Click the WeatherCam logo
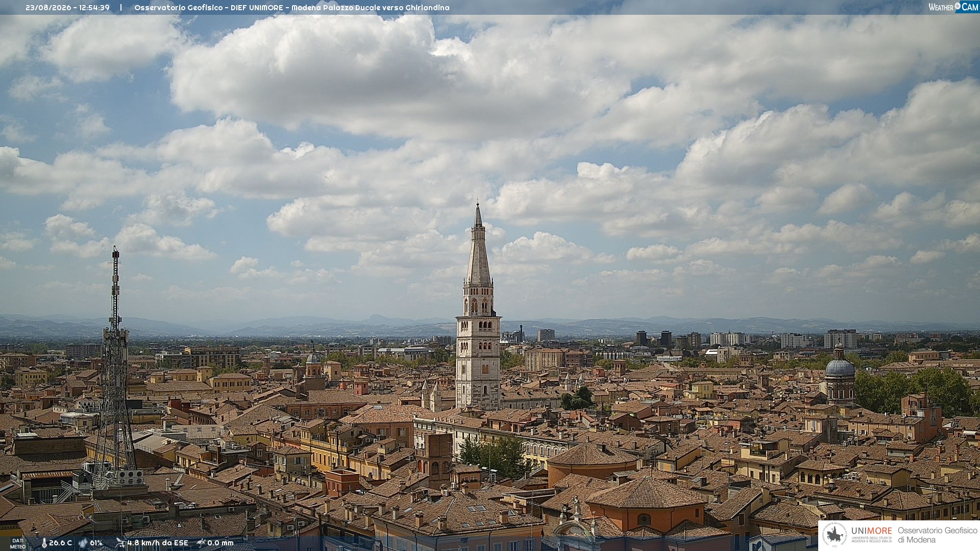The width and height of the screenshot is (980, 551). click(953, 7)
